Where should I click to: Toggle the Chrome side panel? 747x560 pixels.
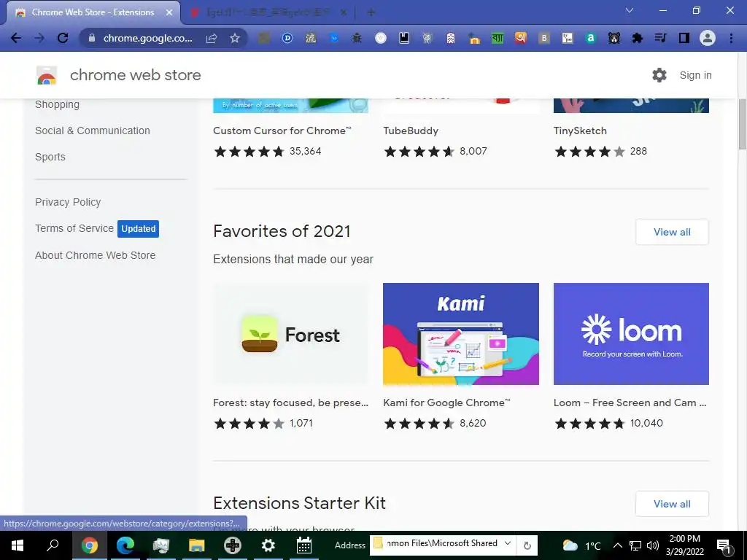pyautogui.click(x=684, y=38)
